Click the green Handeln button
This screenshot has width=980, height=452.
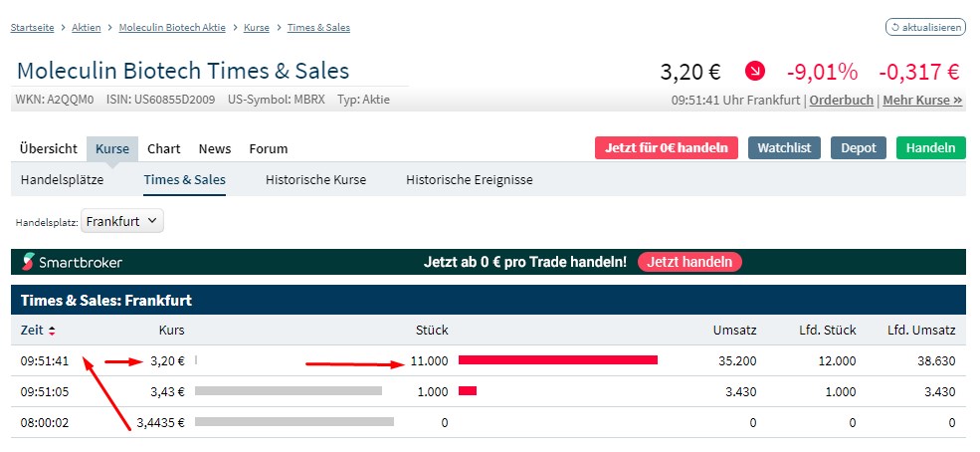click(930, 147)
